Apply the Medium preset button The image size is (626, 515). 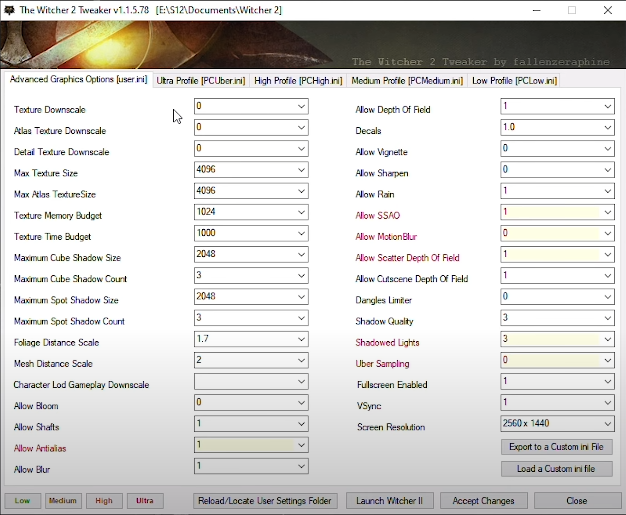pyautogui.click(x=63, y=501)
